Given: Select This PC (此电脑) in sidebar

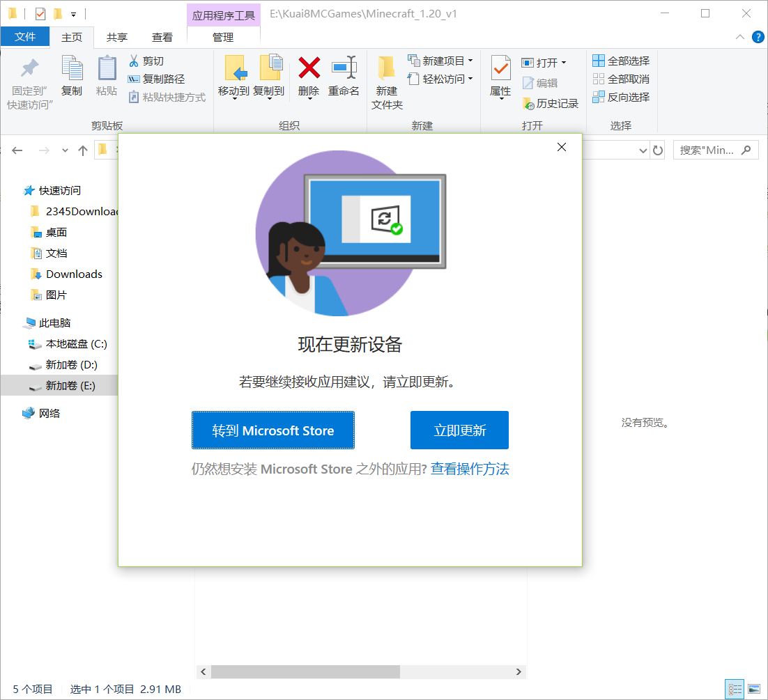Looking at the screenshot, I should (47, 323).
